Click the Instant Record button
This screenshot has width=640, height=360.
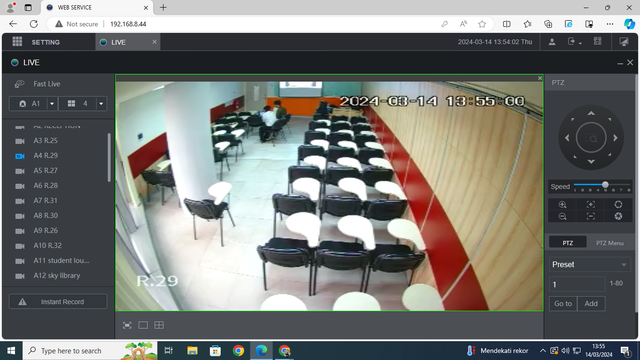click(58, 302)
